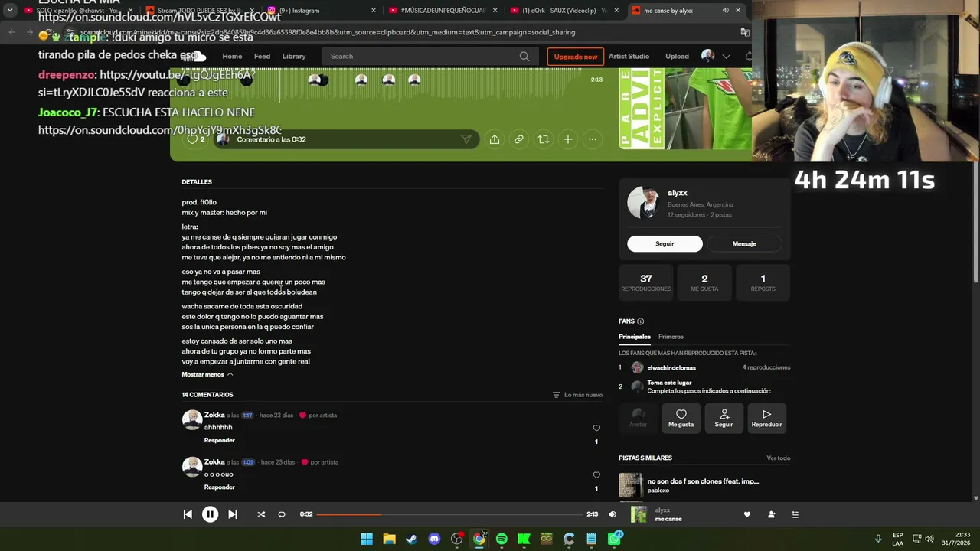Mute the player volume
Image resolution: width=980 pixels, height=551 pixels.
coord(612,514)
